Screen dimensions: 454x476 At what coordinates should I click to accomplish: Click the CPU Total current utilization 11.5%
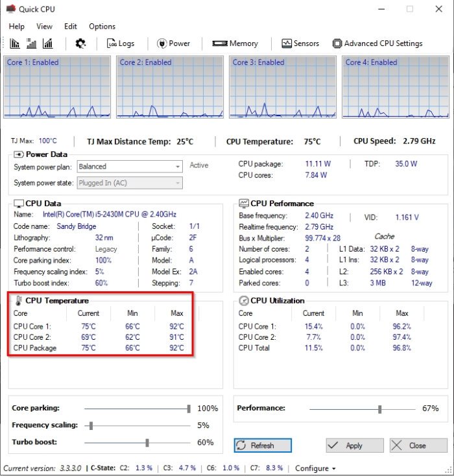pos(314,348)
